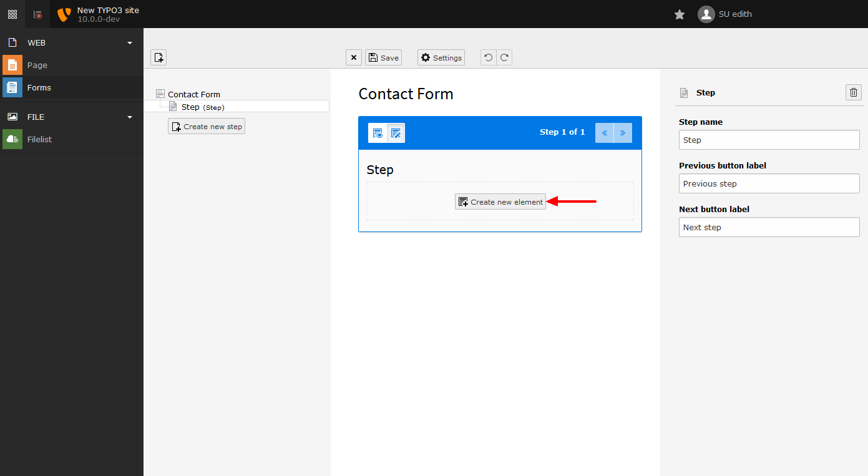The height and width of the screenshot is (476, 868).
Task: Click the redo icon in toolbar
Action: pos(504,57)
